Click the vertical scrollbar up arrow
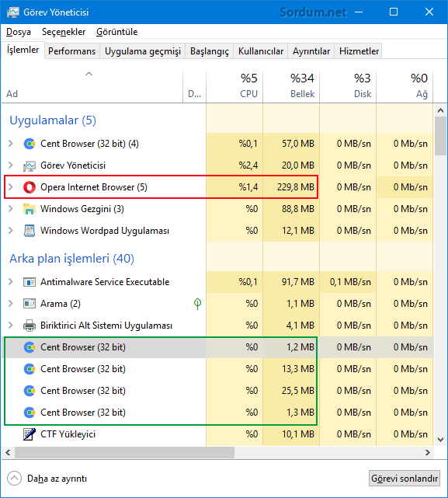Screen dimensions: 448x498 440,110
